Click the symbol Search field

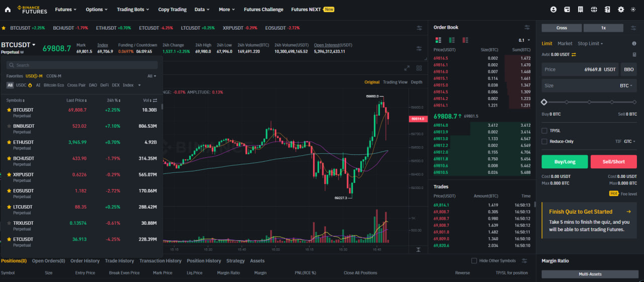(82, 65)
